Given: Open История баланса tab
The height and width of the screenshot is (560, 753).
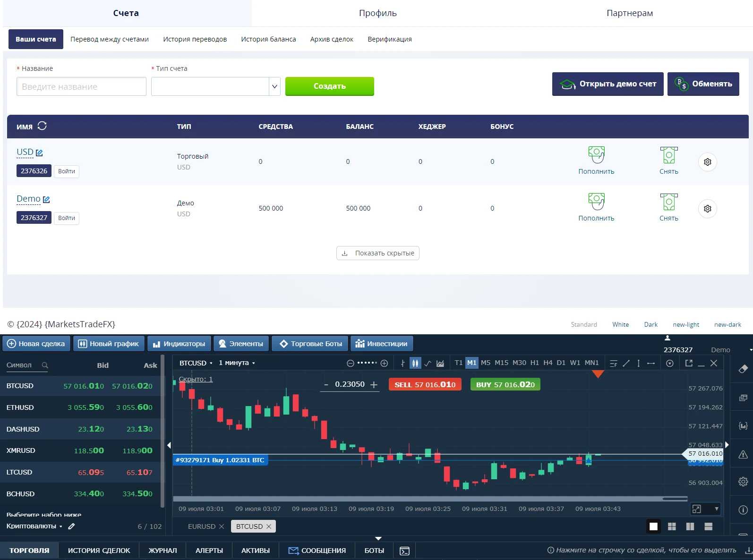Looking at the screenshot, I should [268, 39].
